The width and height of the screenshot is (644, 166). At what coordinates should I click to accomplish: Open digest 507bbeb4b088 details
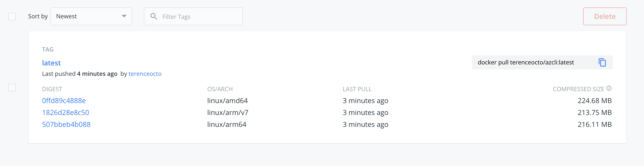(66, 124)
